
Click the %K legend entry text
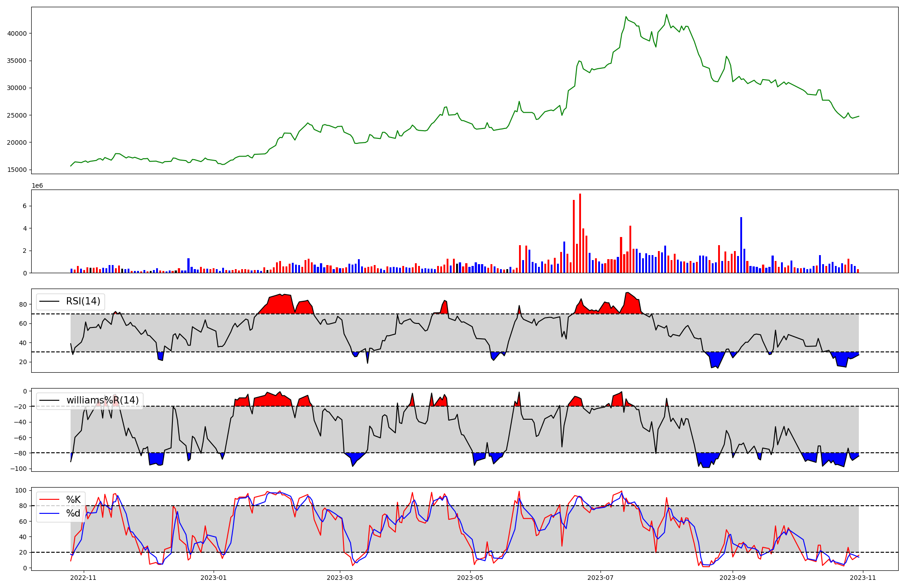pyautogui.click(x=73, y=500)
